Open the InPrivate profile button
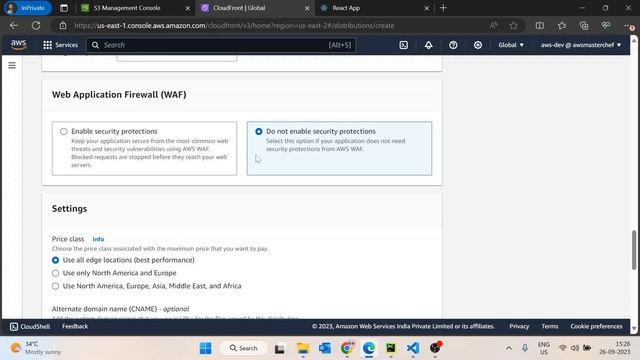 tap(27, 8)
